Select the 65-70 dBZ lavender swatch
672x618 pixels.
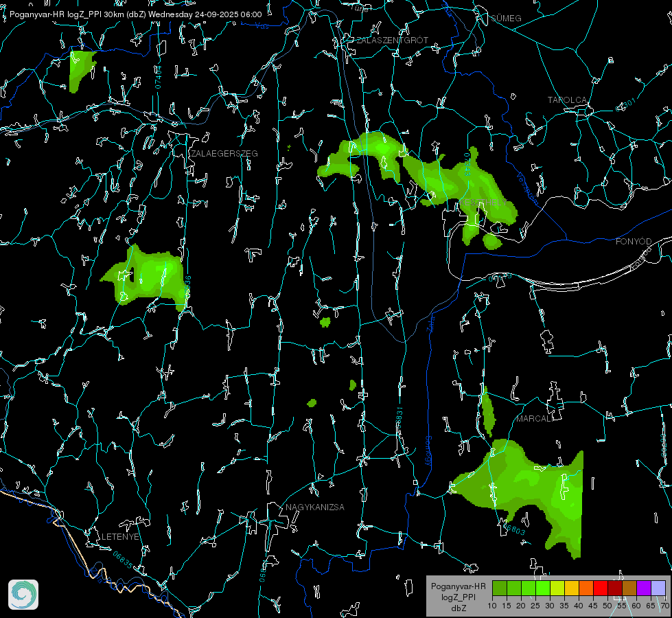(x=658, y=588)
